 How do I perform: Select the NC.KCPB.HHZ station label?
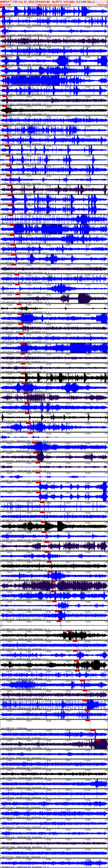coord(8,530)
